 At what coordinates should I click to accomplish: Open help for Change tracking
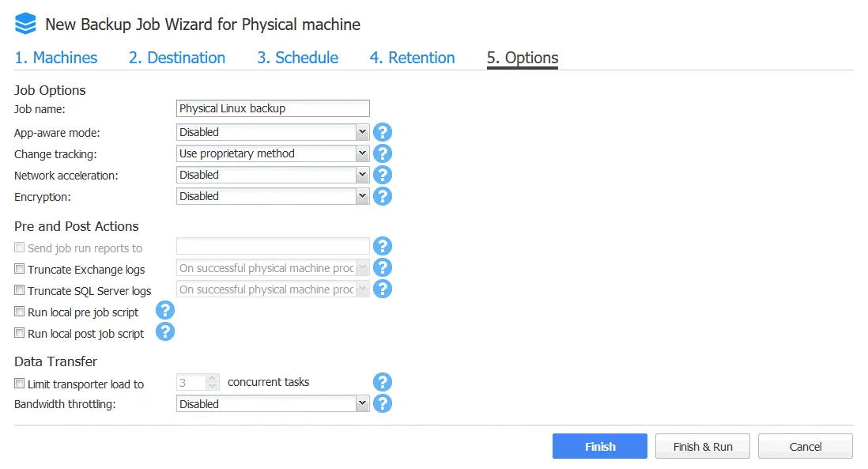coord(383,153)
